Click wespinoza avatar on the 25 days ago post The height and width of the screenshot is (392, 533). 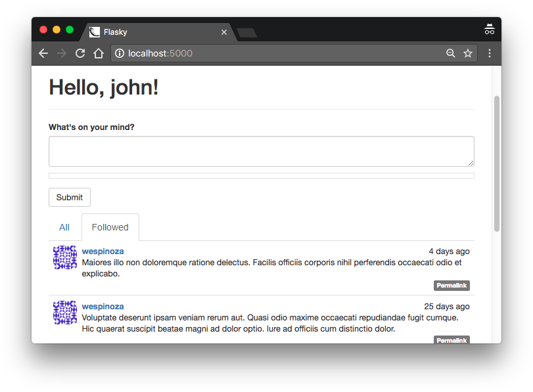coord(65,313)
